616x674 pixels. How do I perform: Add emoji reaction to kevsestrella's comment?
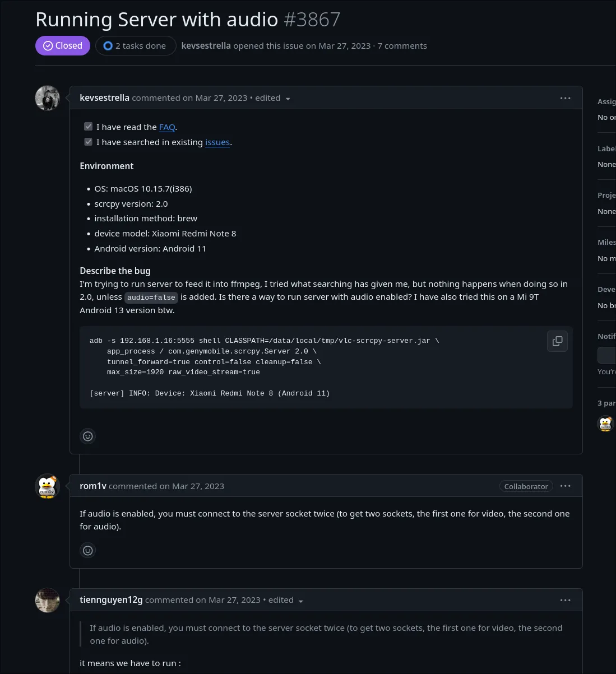coord(88,436)
